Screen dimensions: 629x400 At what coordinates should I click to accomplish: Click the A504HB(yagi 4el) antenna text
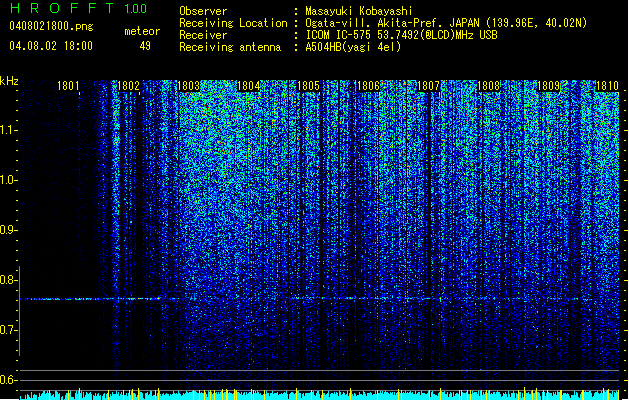353,47
